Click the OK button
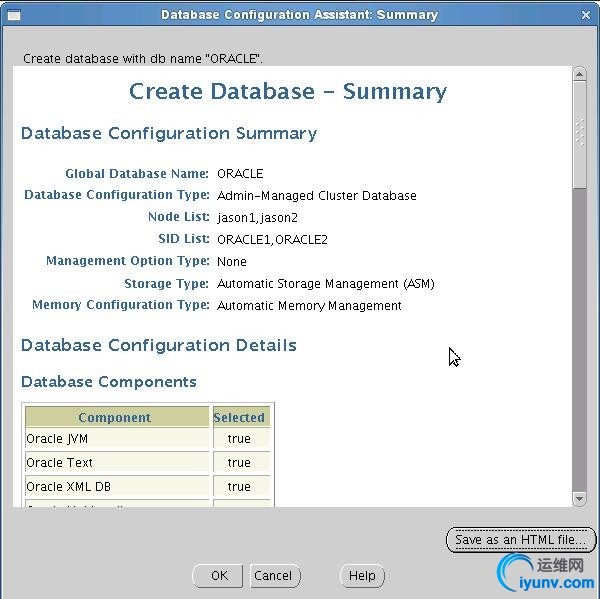Viewport: 600px width, 599px height. coord(218,575)
